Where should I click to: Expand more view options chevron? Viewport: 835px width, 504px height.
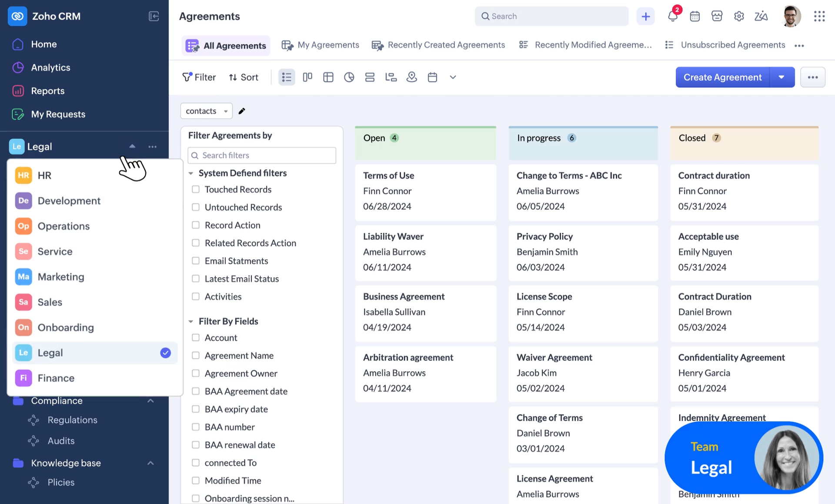tap(453, 77)
